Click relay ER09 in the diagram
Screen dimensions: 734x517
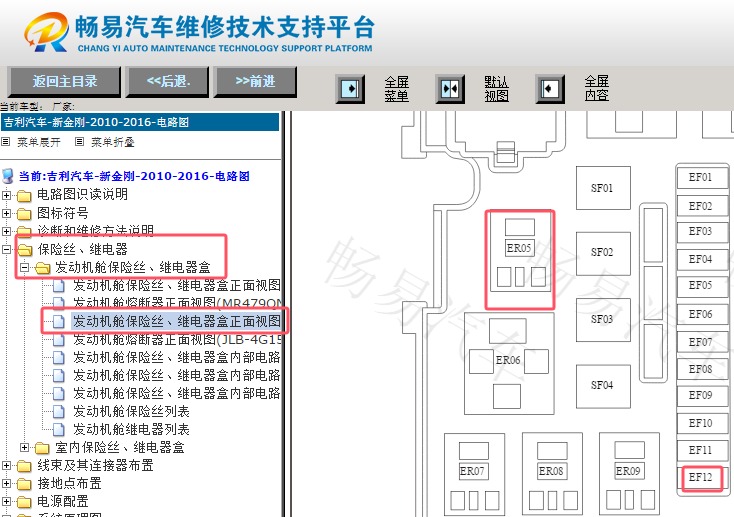[x=630, y=474]
